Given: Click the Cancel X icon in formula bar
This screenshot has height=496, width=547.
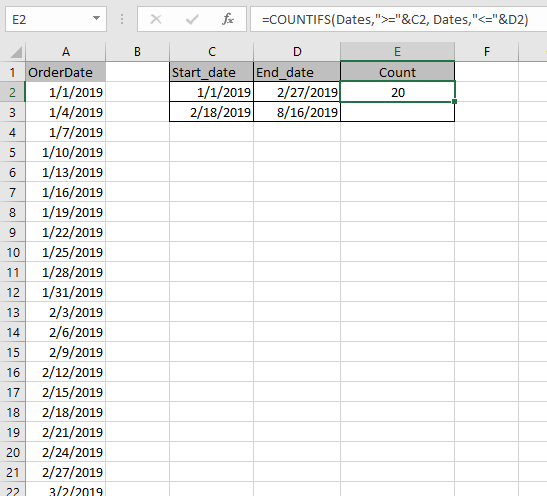Looking at the screenshot, I should click(x=156, y=19).
